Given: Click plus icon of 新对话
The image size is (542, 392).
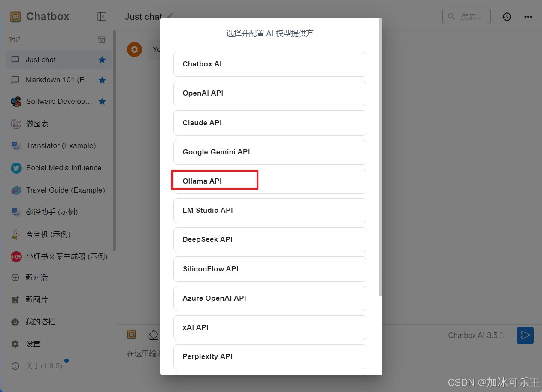Looking at the screenshot, I should tap(15, 277).
